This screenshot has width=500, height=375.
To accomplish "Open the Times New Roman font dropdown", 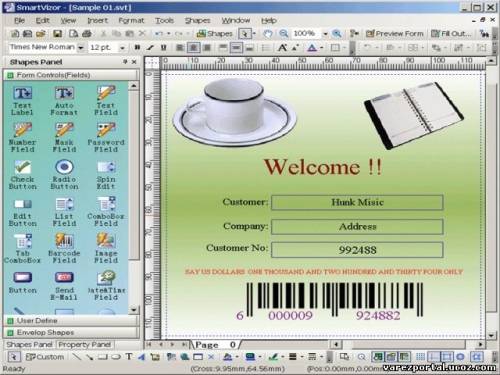I will [x=81, y=48].
